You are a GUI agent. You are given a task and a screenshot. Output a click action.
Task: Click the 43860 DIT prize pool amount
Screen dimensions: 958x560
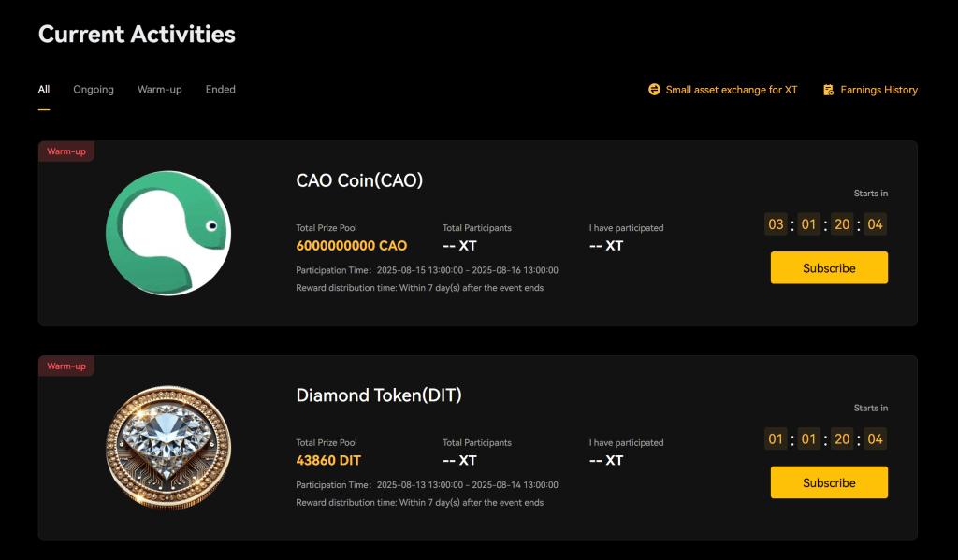(328, 460)
